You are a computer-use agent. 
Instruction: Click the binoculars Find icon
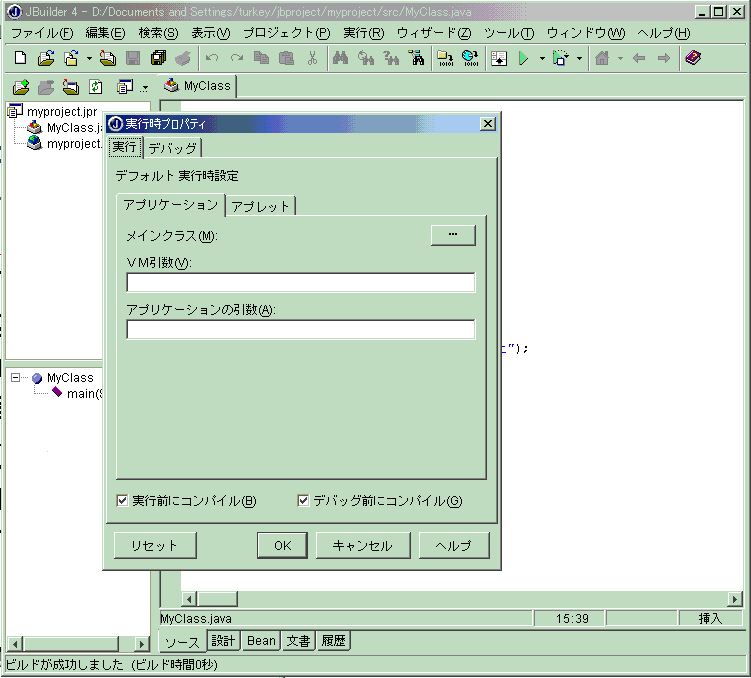[340, 59]
